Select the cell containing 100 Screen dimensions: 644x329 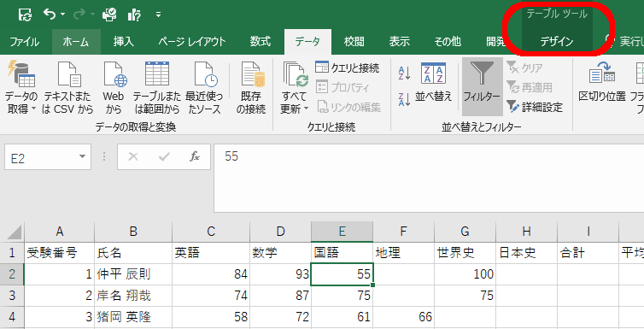pyautogui.click(x=465, y=274)
